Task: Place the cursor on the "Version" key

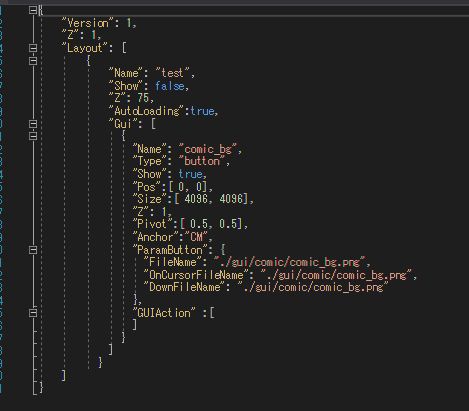Action: 88,23
